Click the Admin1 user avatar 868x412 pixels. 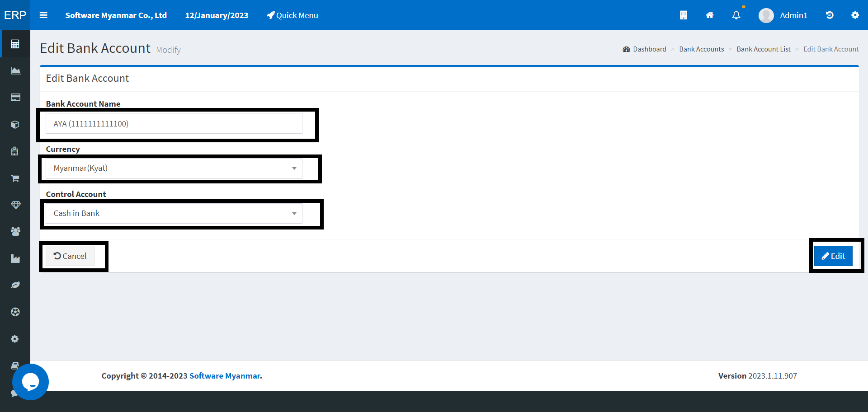tap(766, 15)
